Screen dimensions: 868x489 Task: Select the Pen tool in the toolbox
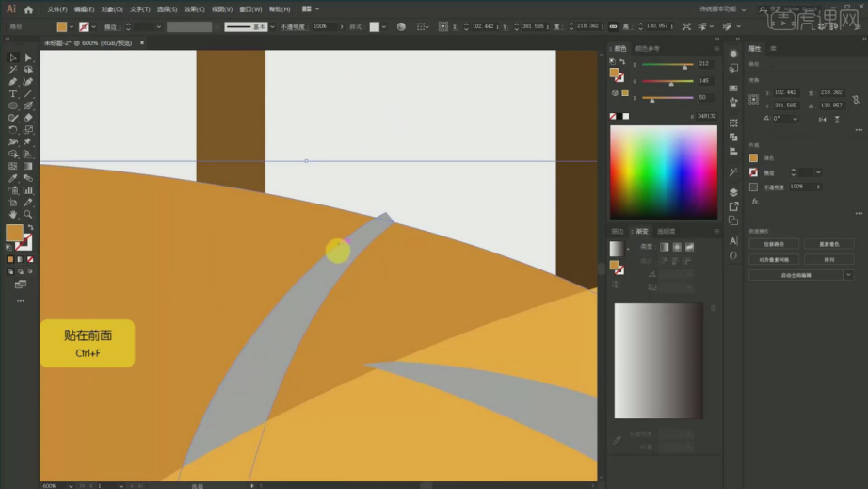point(13,82)
